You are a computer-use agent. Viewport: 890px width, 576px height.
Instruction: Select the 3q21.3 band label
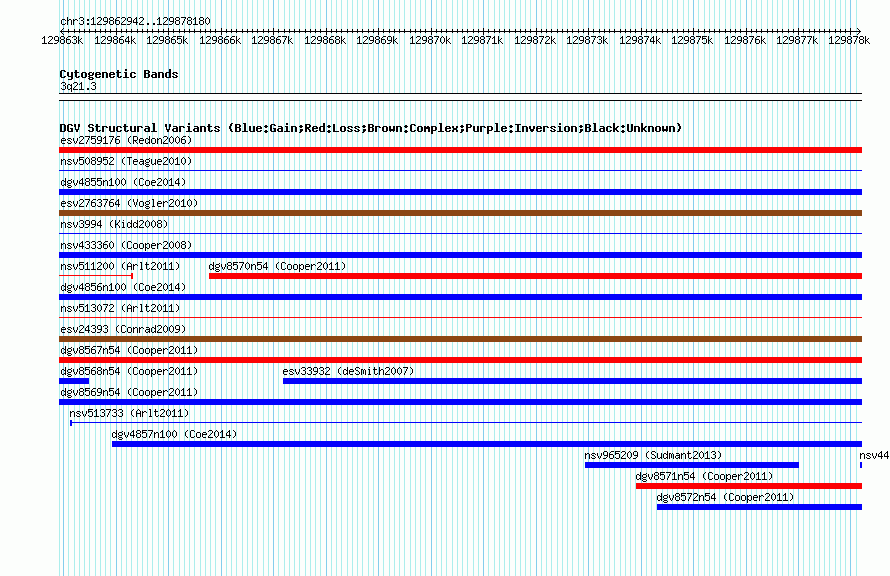(x=78, y=86)
